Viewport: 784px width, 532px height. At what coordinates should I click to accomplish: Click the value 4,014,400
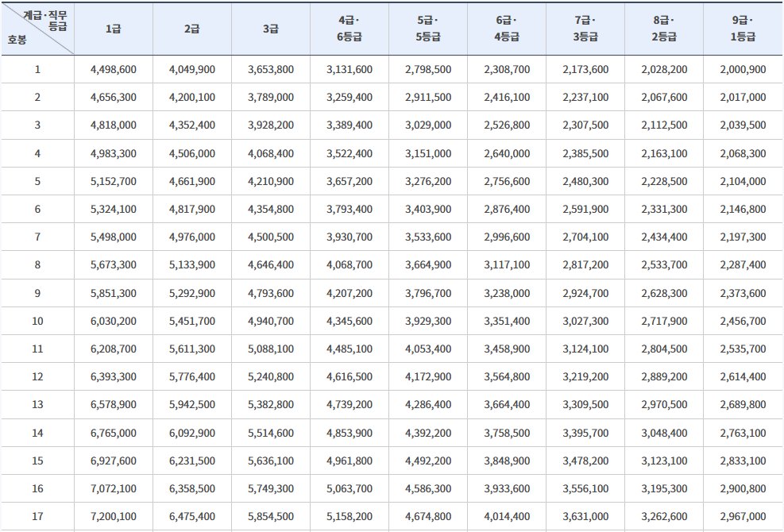[x=507, y=516]
